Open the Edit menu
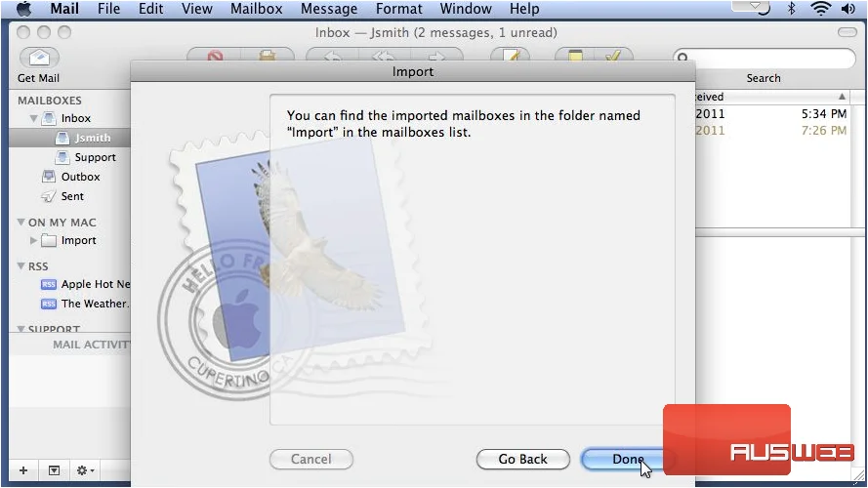868x488 pixels. [x=150, y=9]
